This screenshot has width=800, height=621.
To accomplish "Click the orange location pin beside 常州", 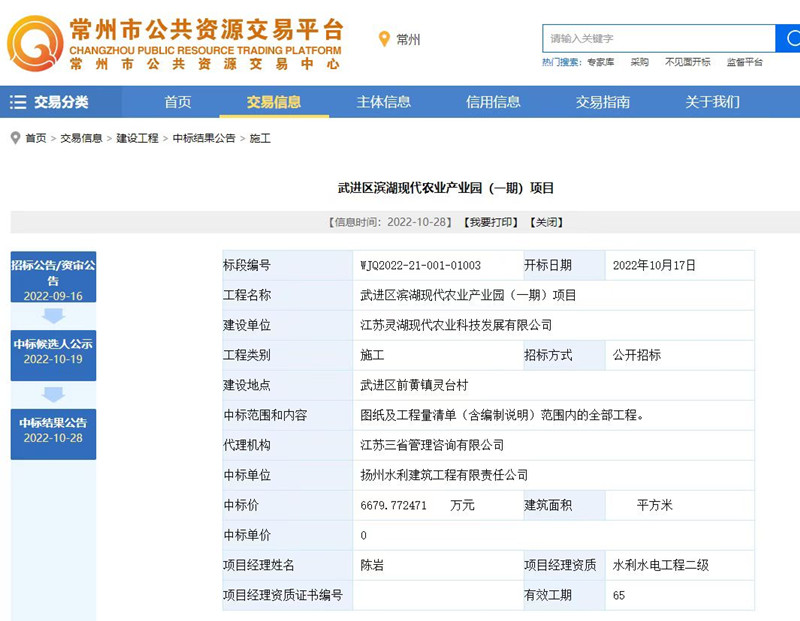I will pyautogui.click(x=384, y=40).
